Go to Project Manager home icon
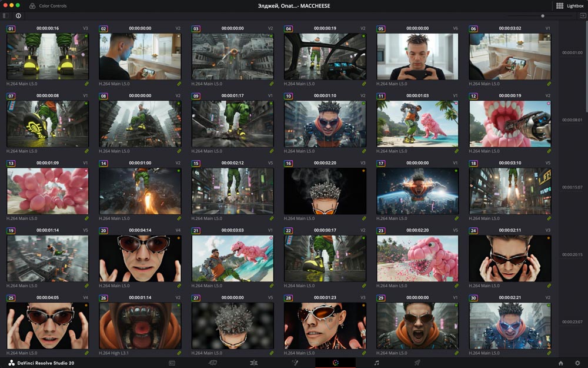The width and height of the screenshot is (588, 368). (561, 363)
